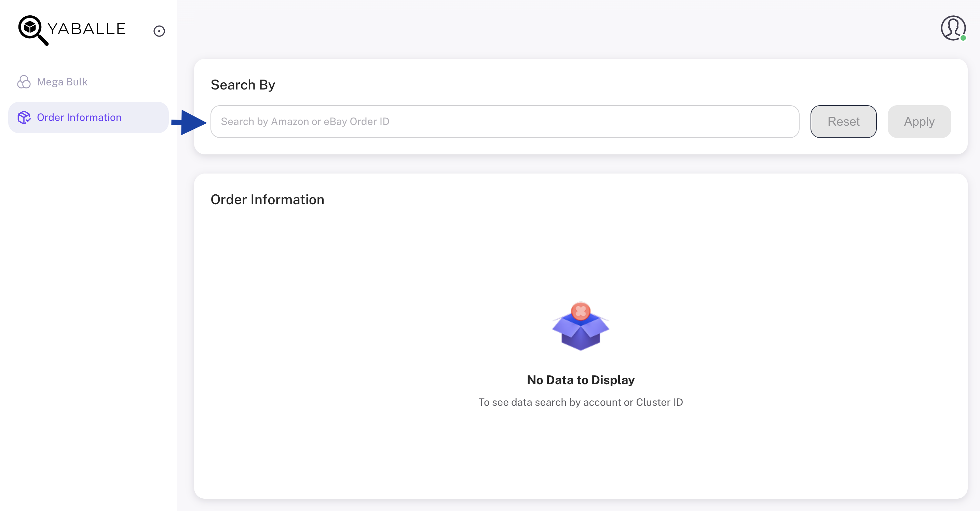Viewport: 980px width, 511px height.
Task: Click the empty box no-data illustration
Action: point(581,326)
